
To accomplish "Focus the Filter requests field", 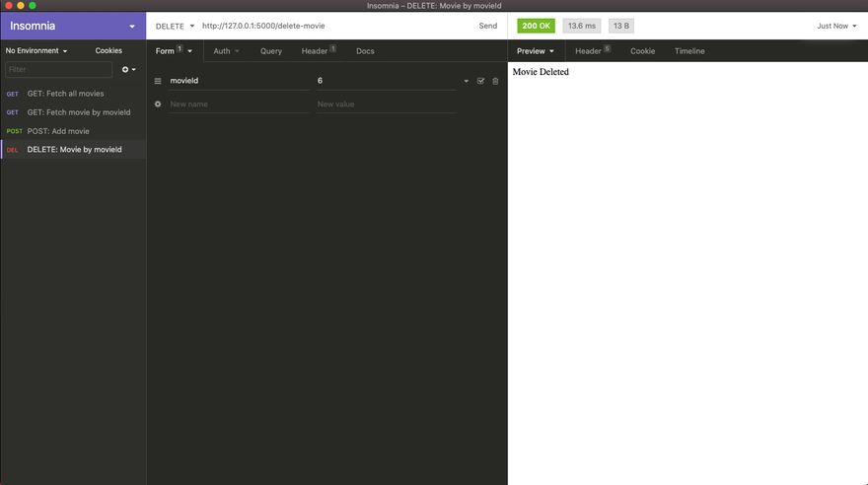I will point(58,69).
